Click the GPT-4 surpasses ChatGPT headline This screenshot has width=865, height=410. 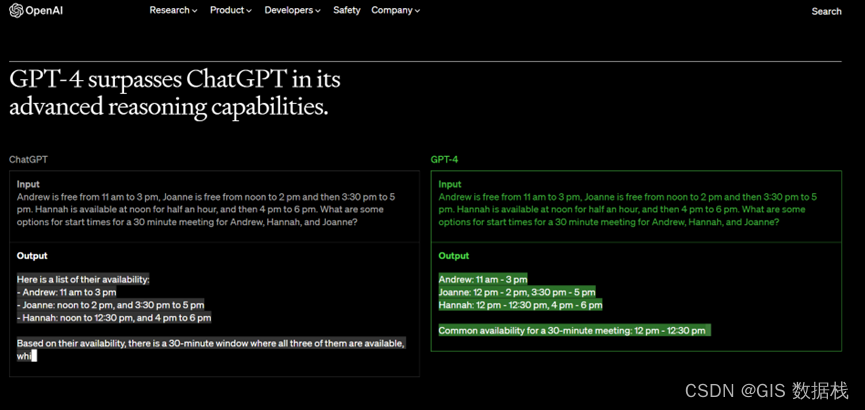(175, 93)
